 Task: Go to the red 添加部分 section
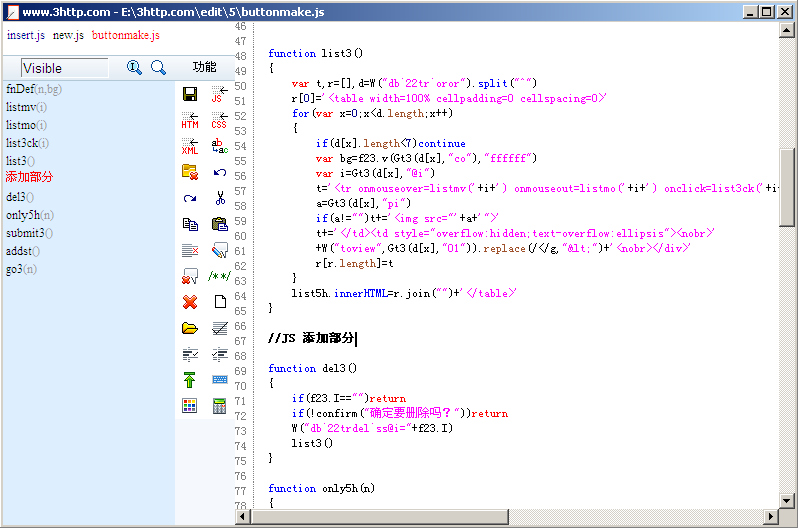coord(29,177)
